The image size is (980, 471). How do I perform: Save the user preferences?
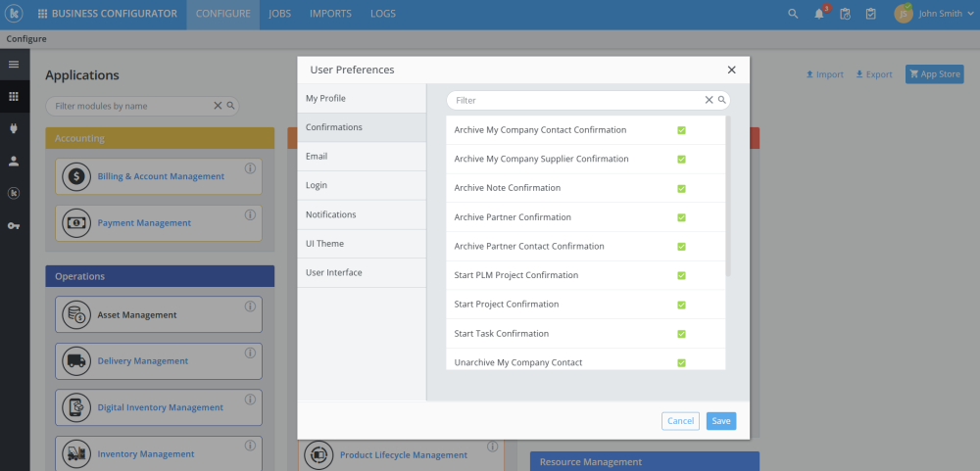click(720, 421)
